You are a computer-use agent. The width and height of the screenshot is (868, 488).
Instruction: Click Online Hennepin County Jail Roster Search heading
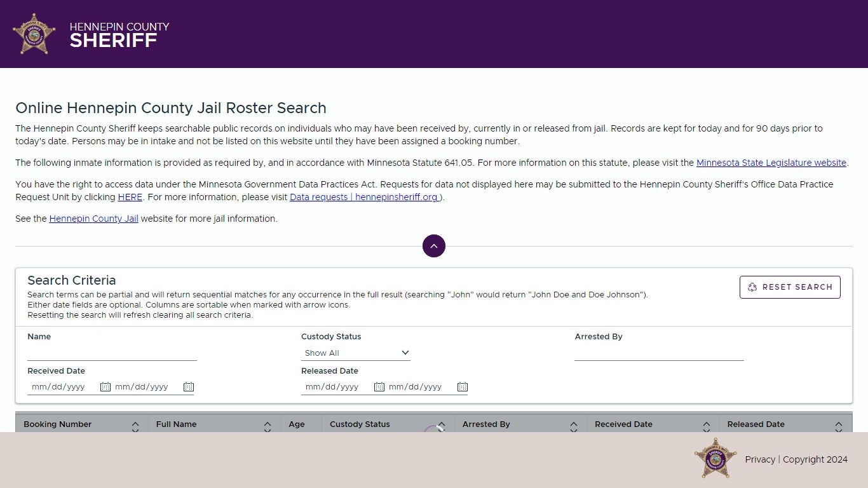pos(171,108)
